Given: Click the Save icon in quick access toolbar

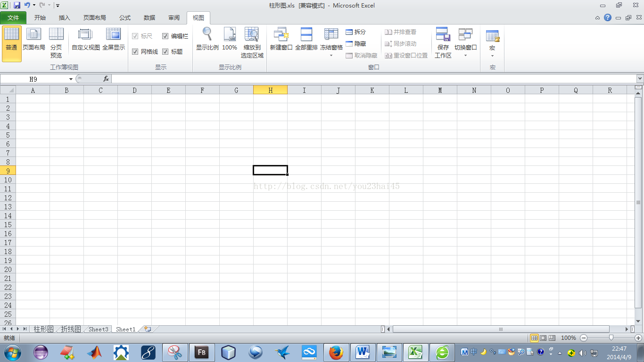Looking at the screenshot, I should [x=17, y=5].
